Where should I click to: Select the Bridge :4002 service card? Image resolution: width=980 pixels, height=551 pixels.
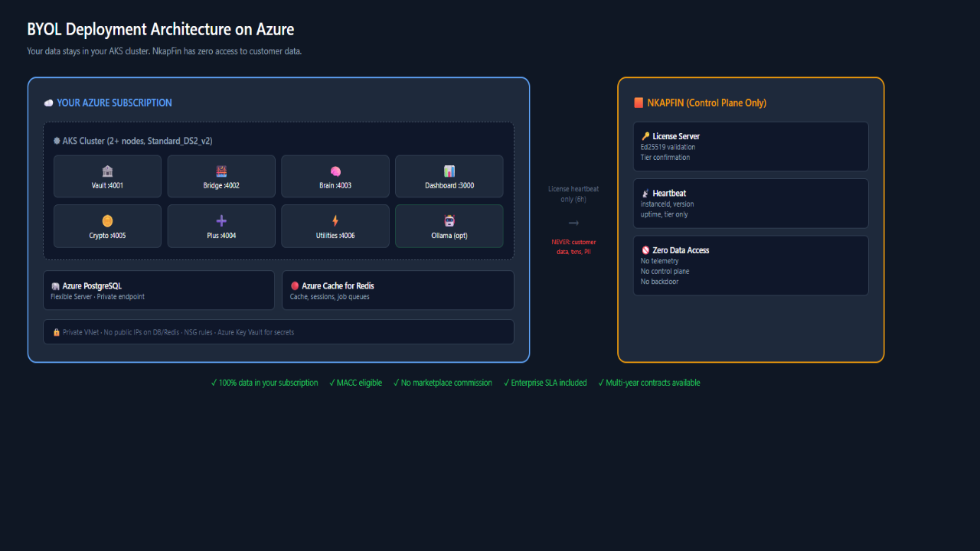(x=221, y=177)
